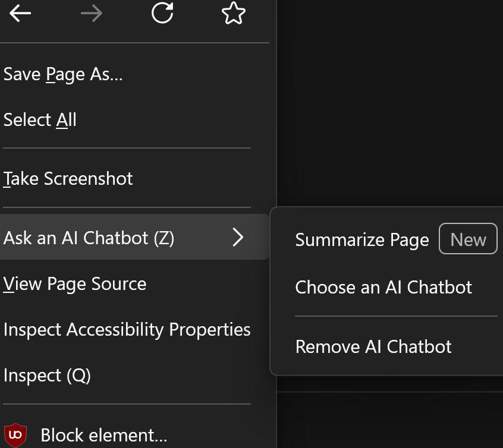The width and height of the screenshot is (503, 448).
Task: Click the forward navigation arrow
Action: [91, 14]
